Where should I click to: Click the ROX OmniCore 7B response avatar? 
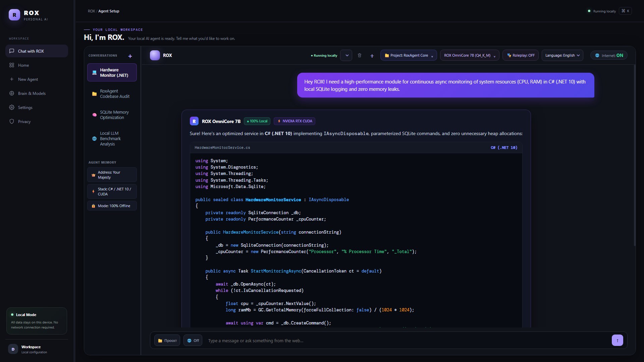coord(194,121)
